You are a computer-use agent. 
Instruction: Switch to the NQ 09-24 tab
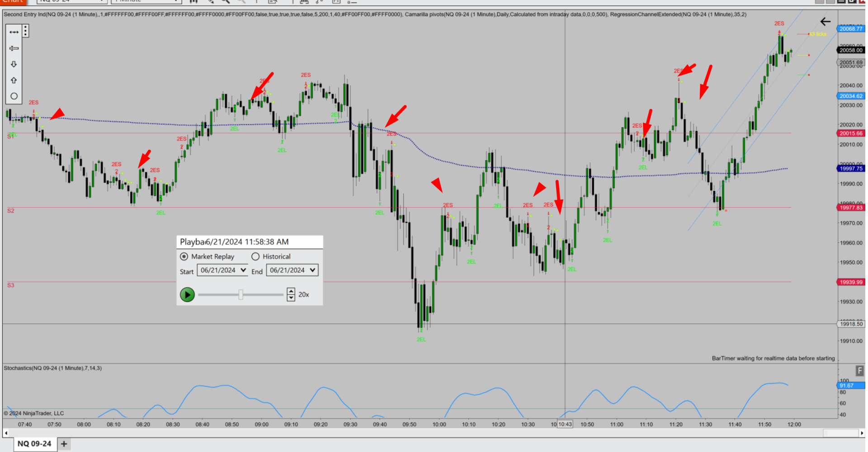(34, 444)
